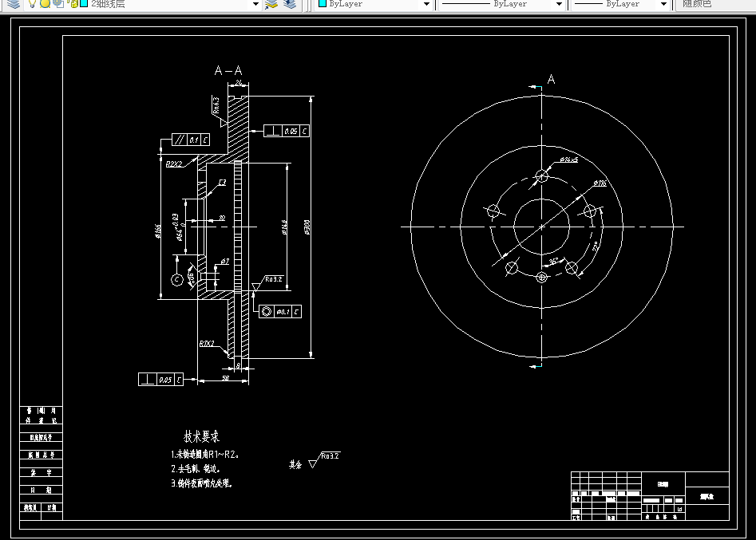756x540 pixels.
Task: Select the upper perpendicularity 0.05 C frame
Action: point(287,131)
